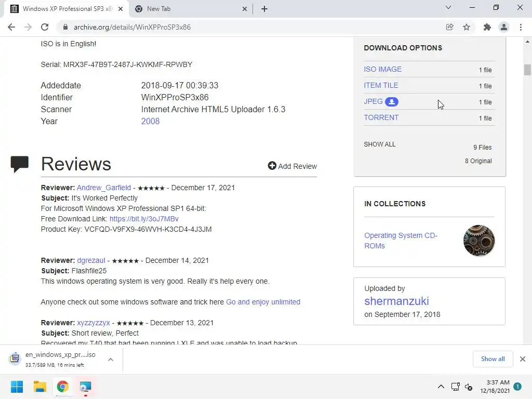Open the notification badge showing 1
Viewport: 532px width, 399px height.
tap(517, 386)
